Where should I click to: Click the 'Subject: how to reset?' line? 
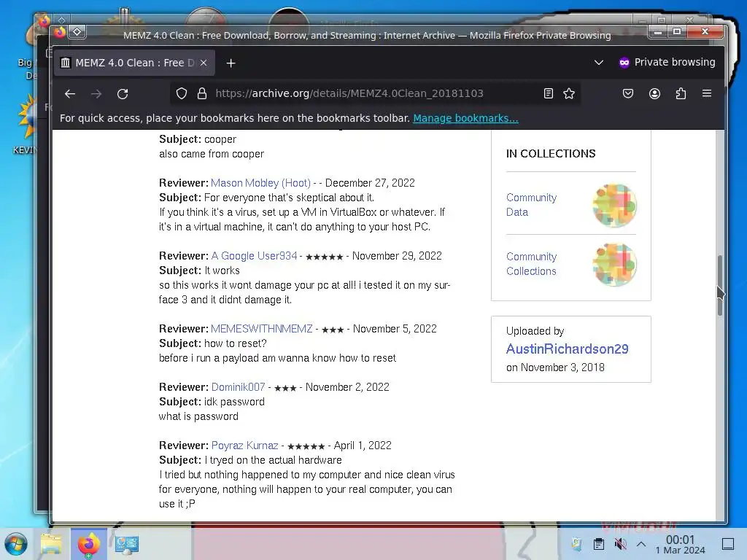[x=212, y=343]
